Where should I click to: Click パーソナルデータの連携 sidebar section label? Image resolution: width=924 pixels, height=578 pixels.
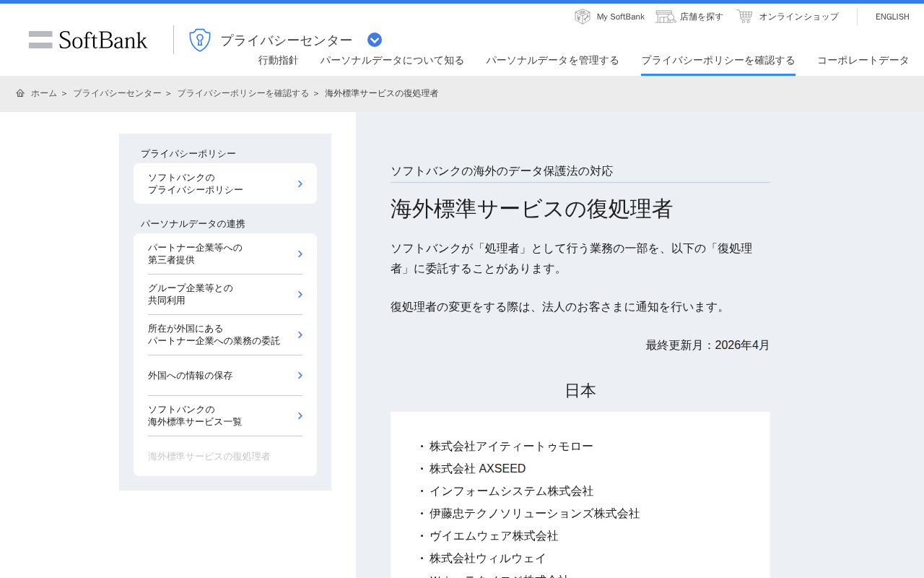click(x=193, y=224)
